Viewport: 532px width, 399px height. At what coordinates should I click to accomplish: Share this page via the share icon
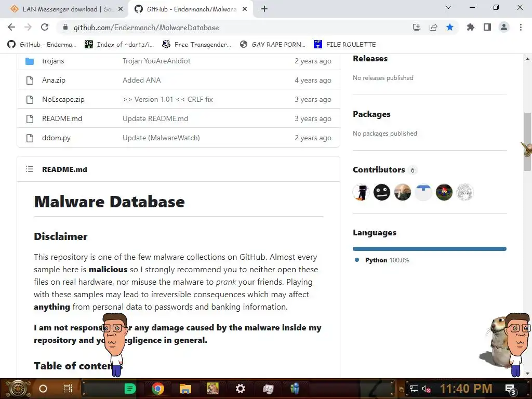point(433,27)
